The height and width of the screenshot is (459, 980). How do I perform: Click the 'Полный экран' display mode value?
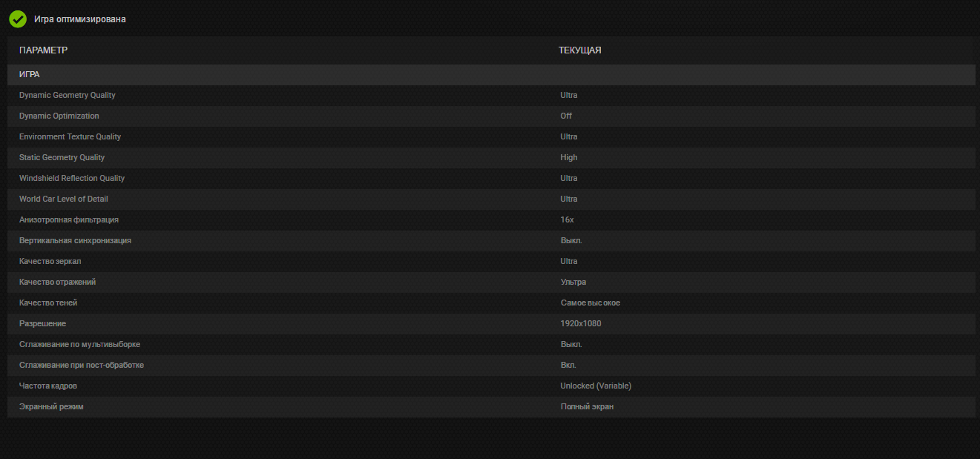587,406
